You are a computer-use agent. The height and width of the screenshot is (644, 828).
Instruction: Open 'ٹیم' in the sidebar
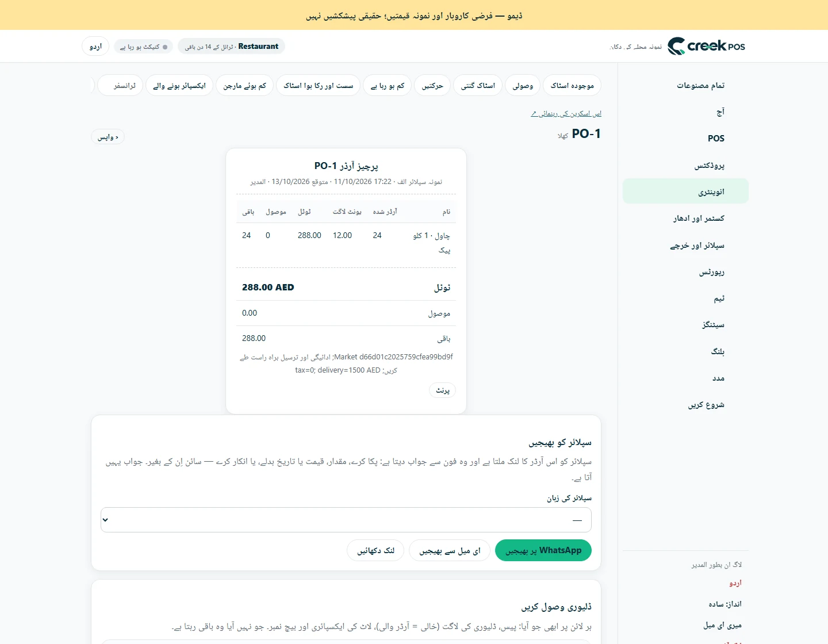tap(685, 298)
